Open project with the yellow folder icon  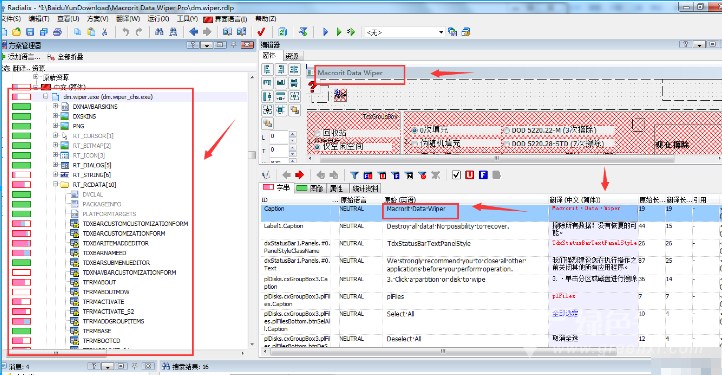[x=17, y=32]
